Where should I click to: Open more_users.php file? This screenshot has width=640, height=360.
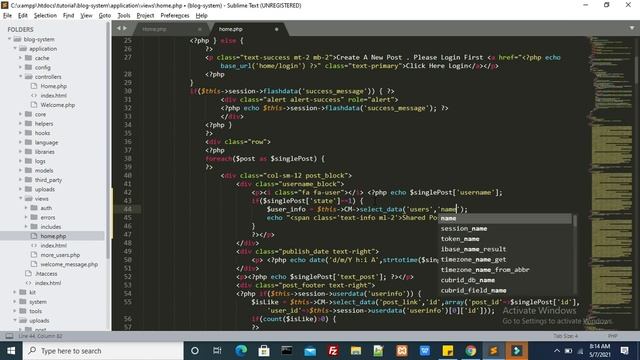60,255
